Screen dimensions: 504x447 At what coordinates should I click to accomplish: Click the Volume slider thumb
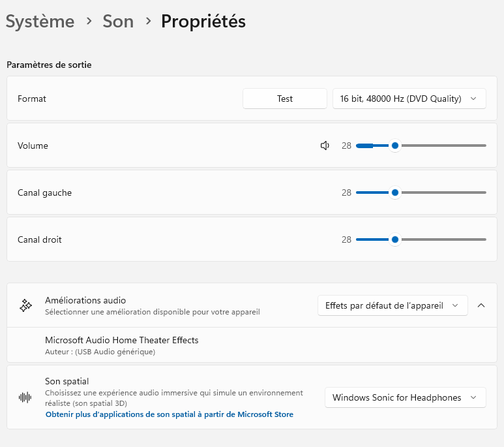[394, 146]
